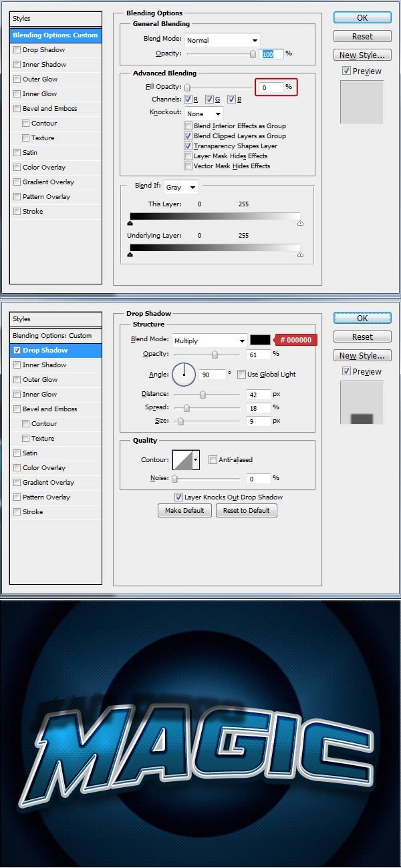This screenshot has width=401, height=868.
Task: Open the Contour picker dropdown arrow
Action: [x=196, y=459]
